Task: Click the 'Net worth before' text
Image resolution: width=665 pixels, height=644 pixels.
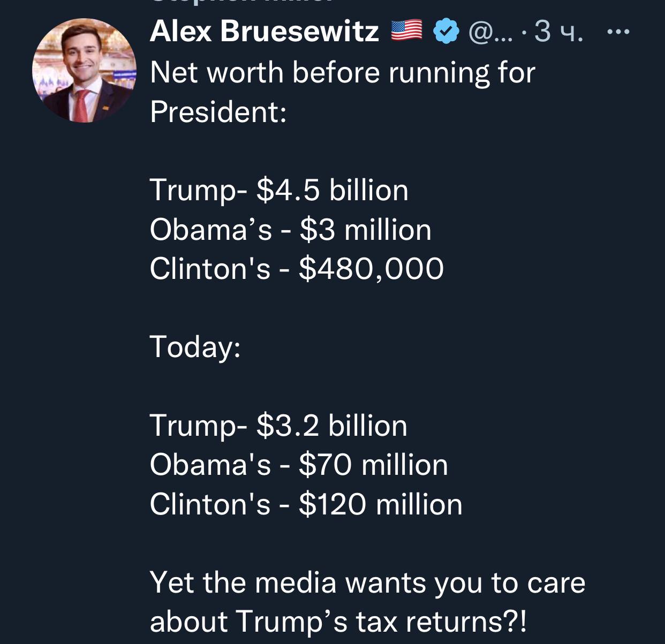Action: (x=265, y=72)
